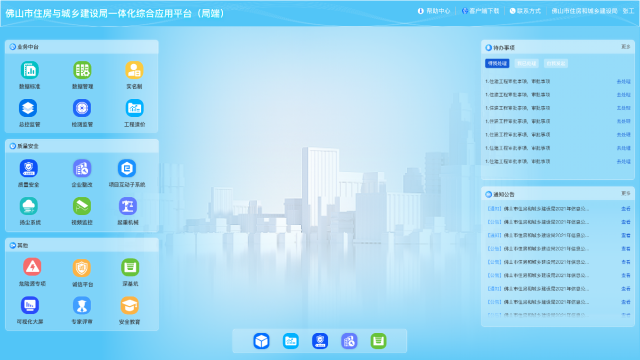Open the 视频监控 green camera icon
This screenshot has width=640, height=360.
82,206
